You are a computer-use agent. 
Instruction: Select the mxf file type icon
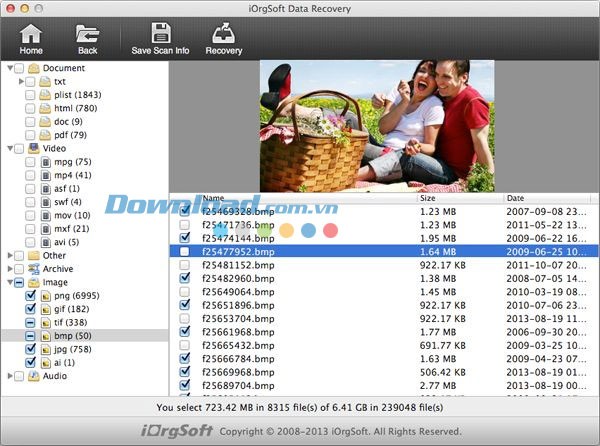[46, 229]
